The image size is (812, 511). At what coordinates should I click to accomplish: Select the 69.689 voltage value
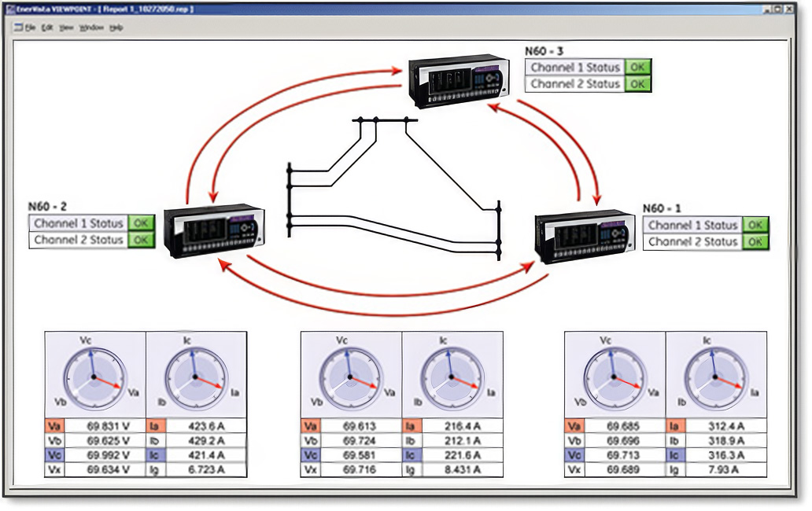pyautogui.click(x=623, y=469)
